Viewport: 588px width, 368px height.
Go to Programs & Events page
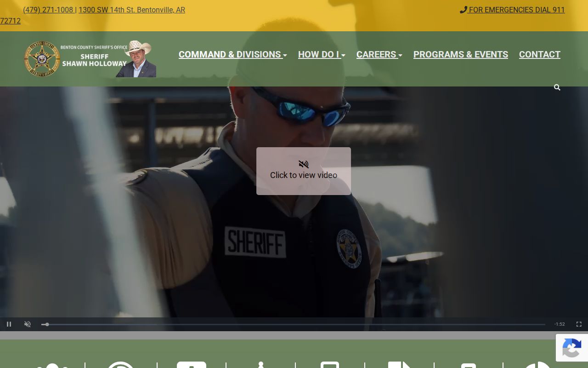click(x=461, y=54)
